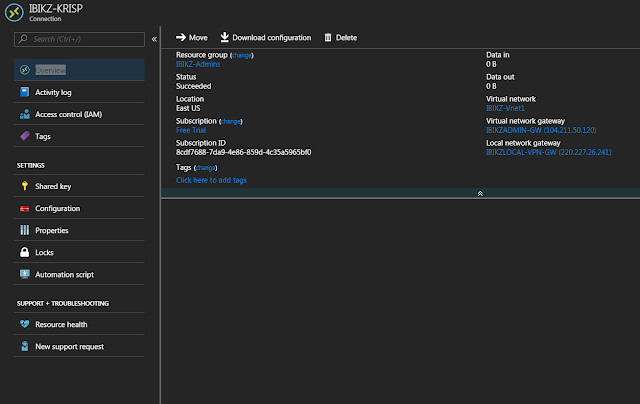
Task: Click the Delete button label
Action: [x=346, y=38]
